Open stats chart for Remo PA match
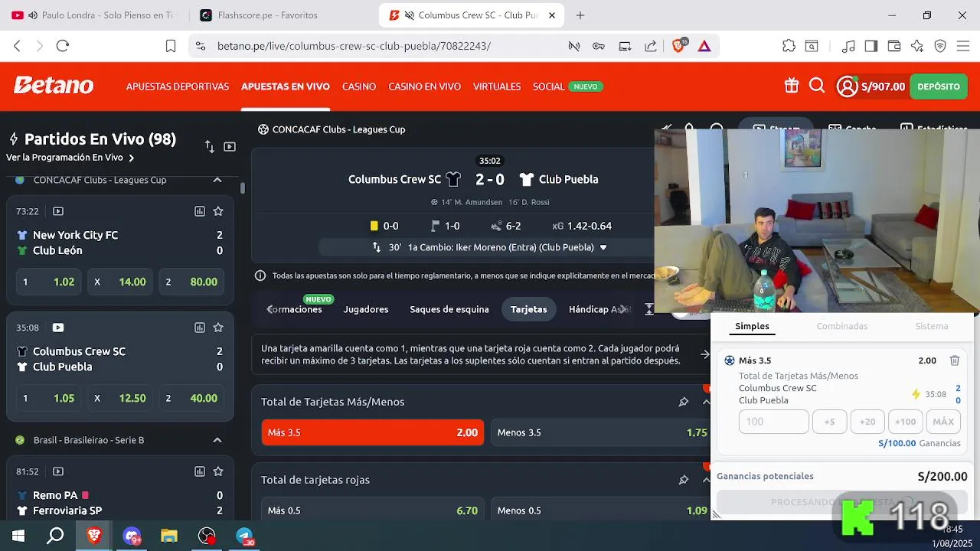 (x=200, y=471)
